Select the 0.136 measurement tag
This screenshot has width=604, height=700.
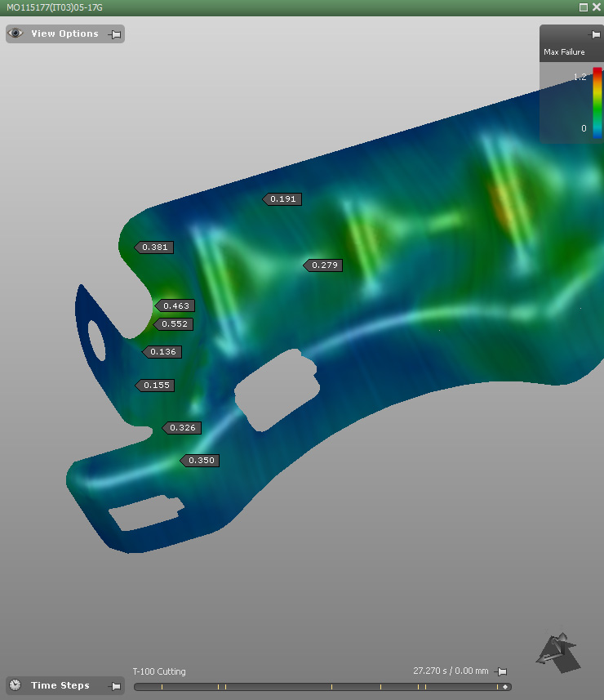pyautogui.click(x=162, y=352)
